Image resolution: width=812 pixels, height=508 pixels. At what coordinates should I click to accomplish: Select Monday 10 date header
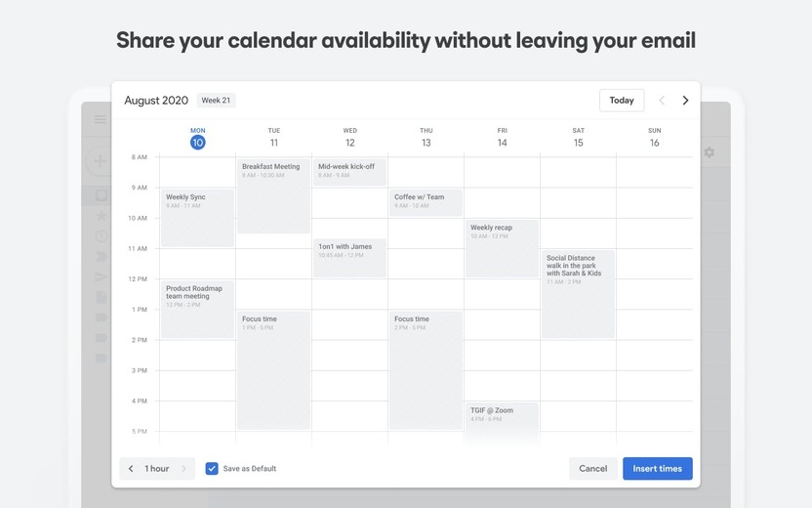pos(198,138)
